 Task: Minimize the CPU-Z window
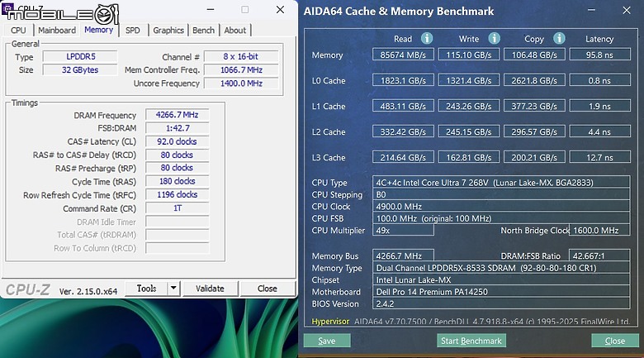211,9
